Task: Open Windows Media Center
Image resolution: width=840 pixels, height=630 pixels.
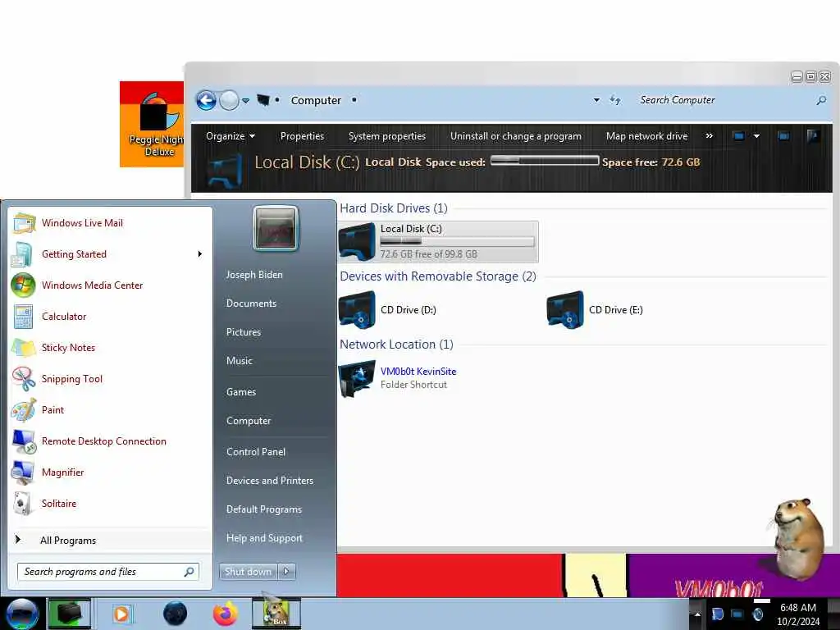Action: click(111, 285)
